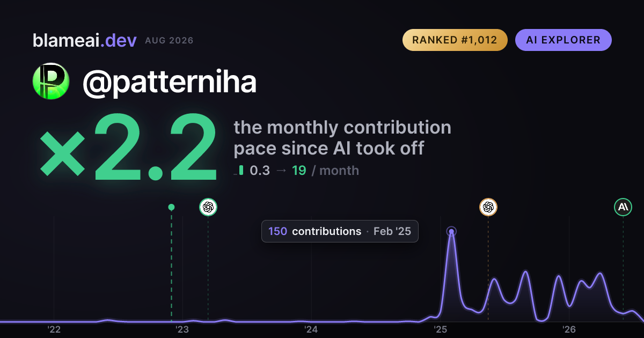Select the '26 axis label
This screenshot has width=644, height=338.
pyautogui.click(x=569, y=329)
